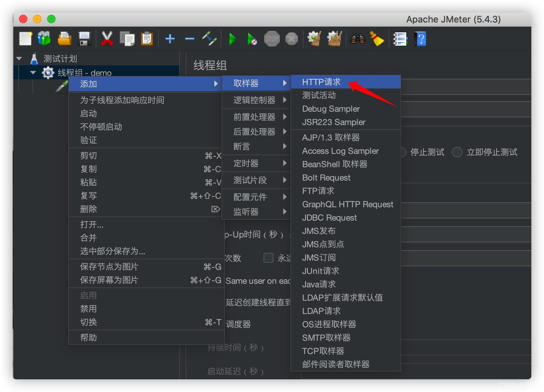Click 启动 in context menu

(x=145, y=113)
